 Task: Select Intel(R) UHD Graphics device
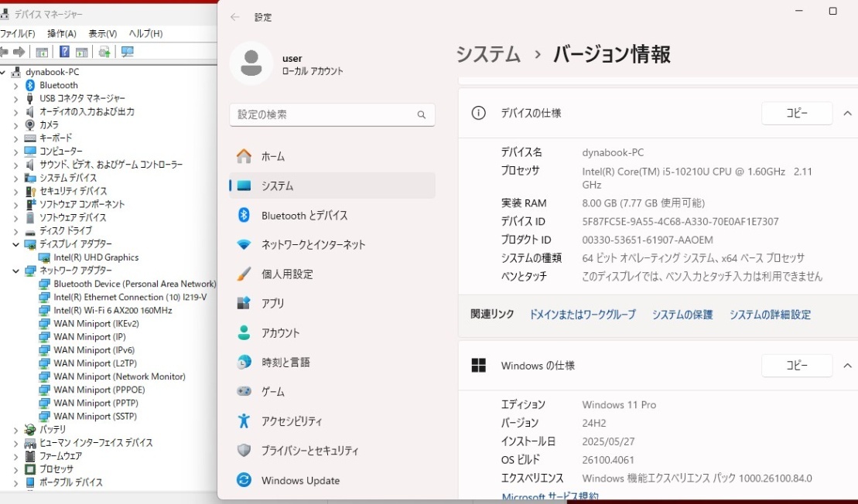point(96,257)
